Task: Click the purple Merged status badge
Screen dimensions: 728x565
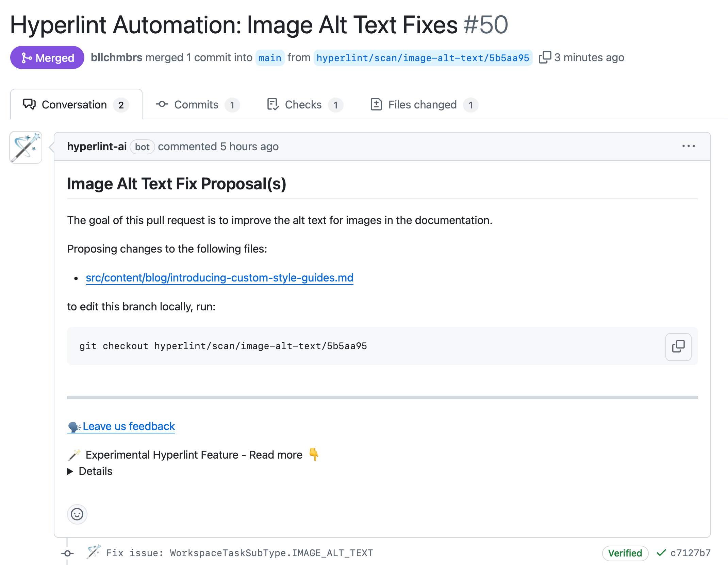Action: pyautogui.click(x=47, y=58)
